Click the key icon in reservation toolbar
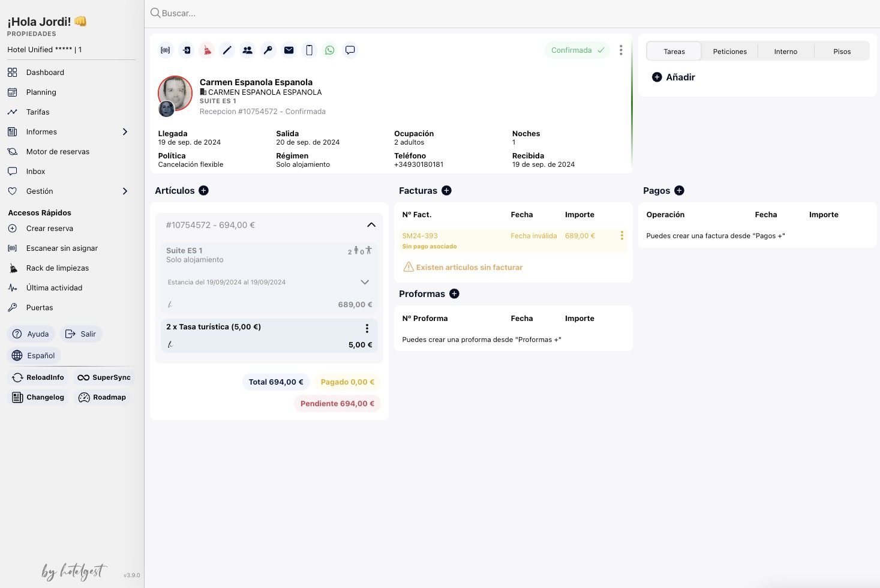 tap(268, 50)
